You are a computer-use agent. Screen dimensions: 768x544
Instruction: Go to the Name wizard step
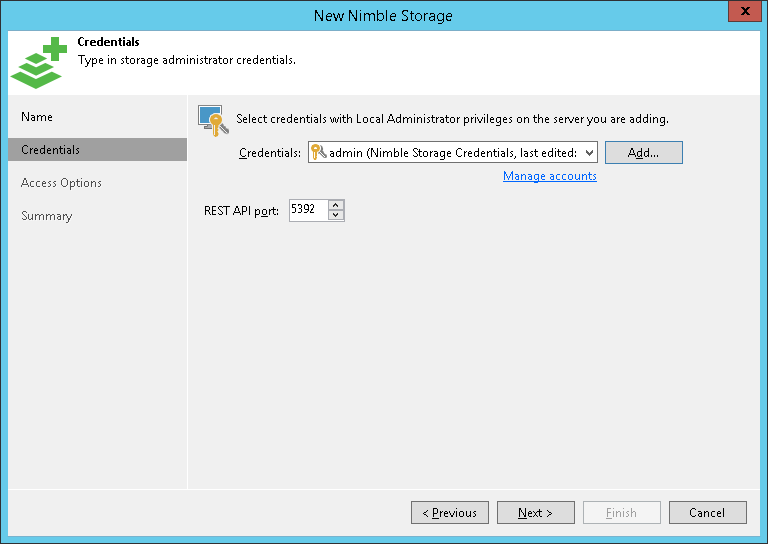(37, 117)
